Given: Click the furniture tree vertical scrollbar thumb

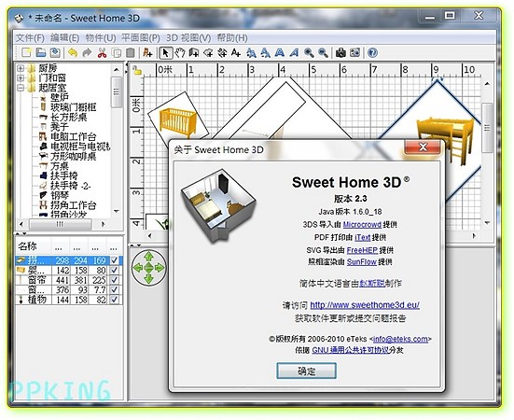Looking at the screenshot, I should (x=117, y=91).
